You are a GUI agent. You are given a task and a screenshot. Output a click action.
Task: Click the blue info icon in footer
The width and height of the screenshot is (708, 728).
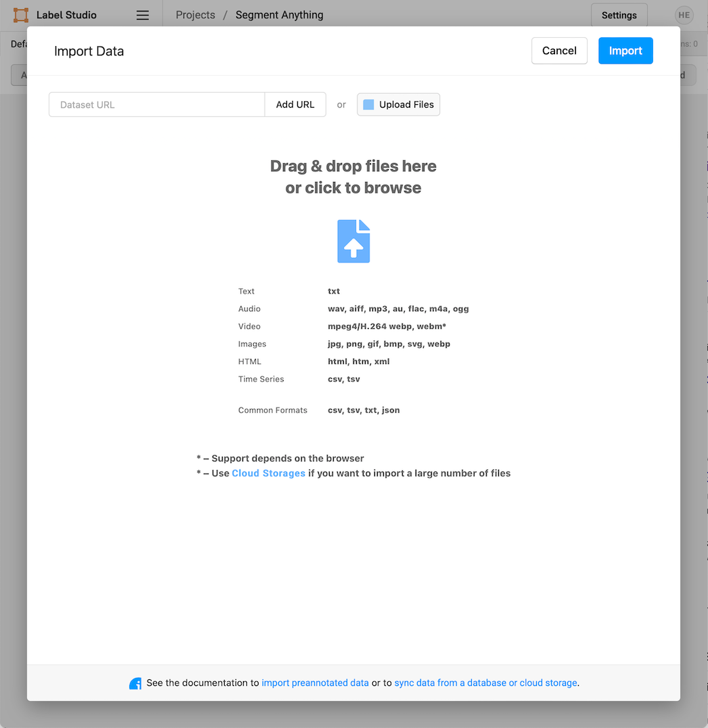135,683
